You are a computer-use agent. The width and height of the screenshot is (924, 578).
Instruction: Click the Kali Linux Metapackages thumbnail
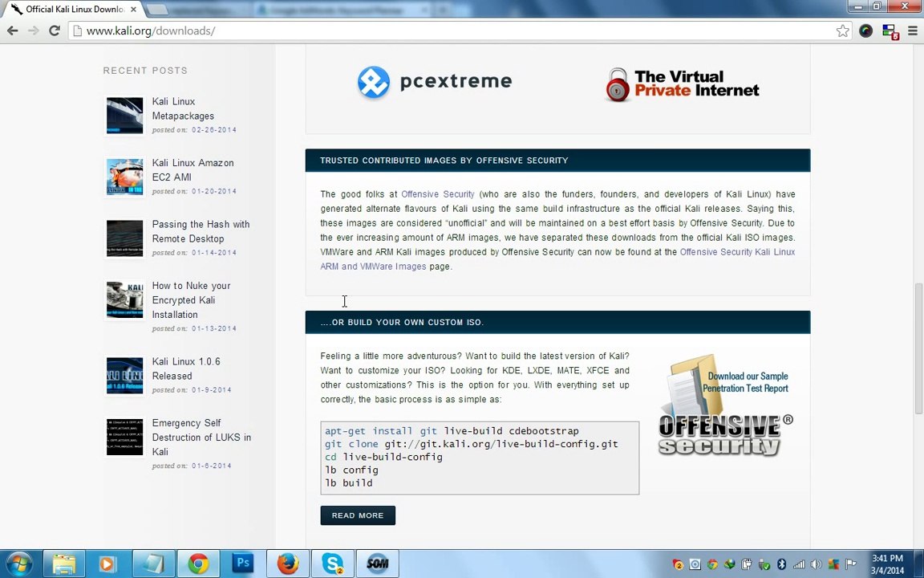(x=124, y=116)
